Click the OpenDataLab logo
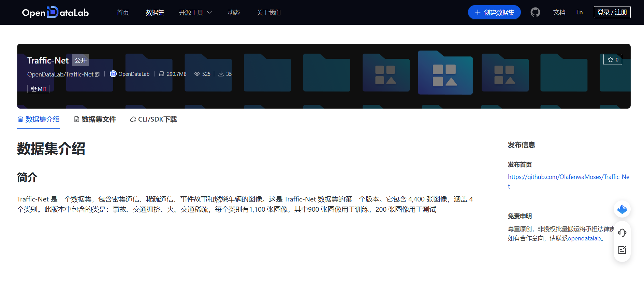644x293 pixels. (55, 12)
